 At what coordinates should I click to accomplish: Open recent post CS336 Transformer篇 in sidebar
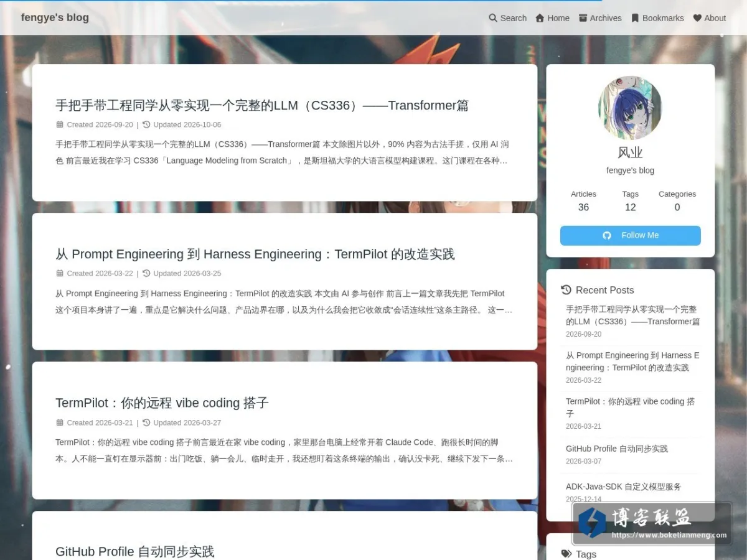632,315
